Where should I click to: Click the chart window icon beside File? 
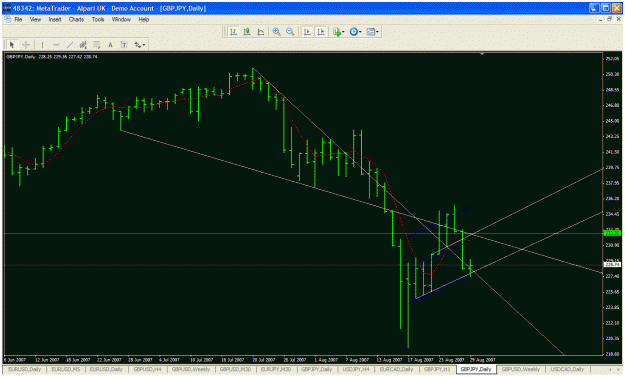coord(8,19)
